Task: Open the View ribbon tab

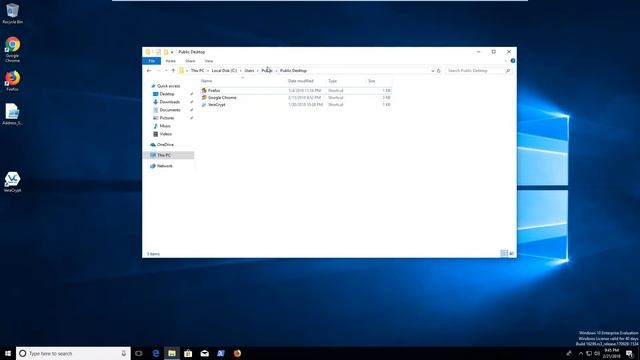Action: pyautogui.click(x=209, y=61)
